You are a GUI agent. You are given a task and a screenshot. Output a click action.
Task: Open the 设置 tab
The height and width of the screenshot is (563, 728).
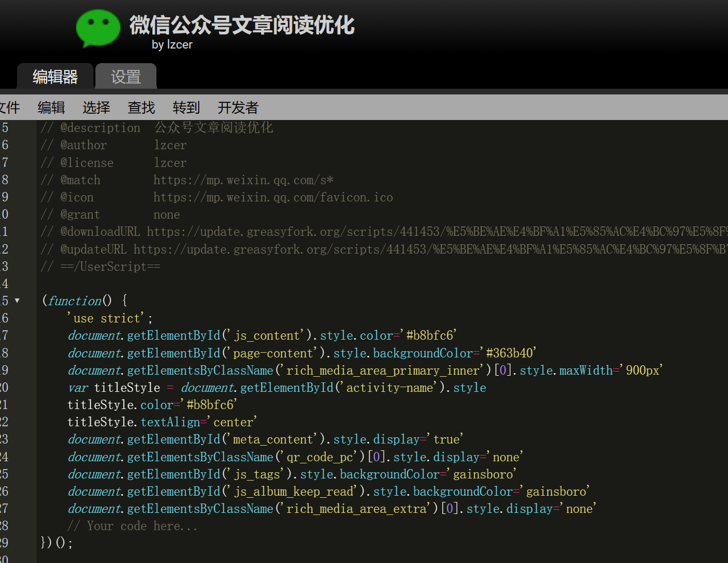click(126, 77)
